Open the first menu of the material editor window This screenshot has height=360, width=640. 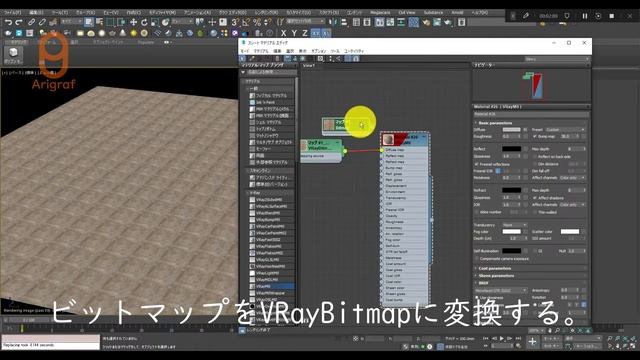coord(244,51)
